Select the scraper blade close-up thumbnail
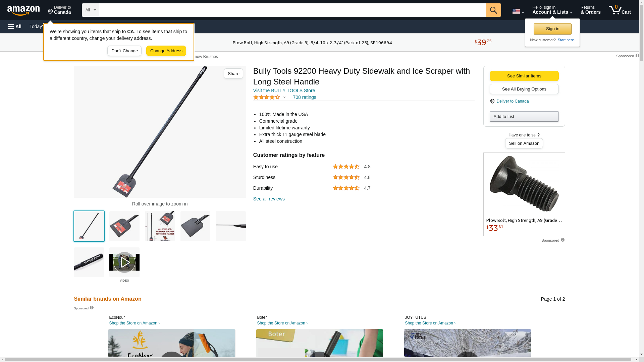The width and height of the screenshot is (644, 362). pos(124,226)
